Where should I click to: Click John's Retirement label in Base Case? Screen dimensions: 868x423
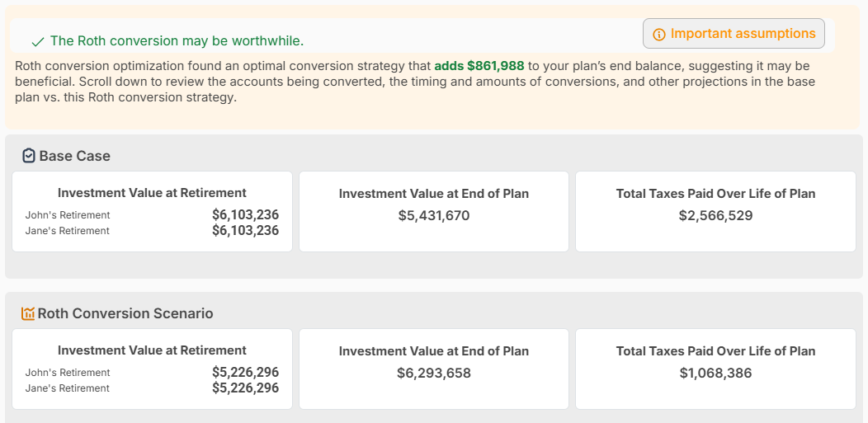click(x=68, y=215)
